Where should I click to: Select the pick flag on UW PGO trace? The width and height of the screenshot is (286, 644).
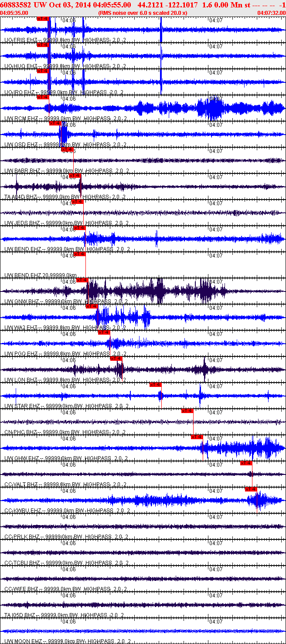[x=104, y=332]
